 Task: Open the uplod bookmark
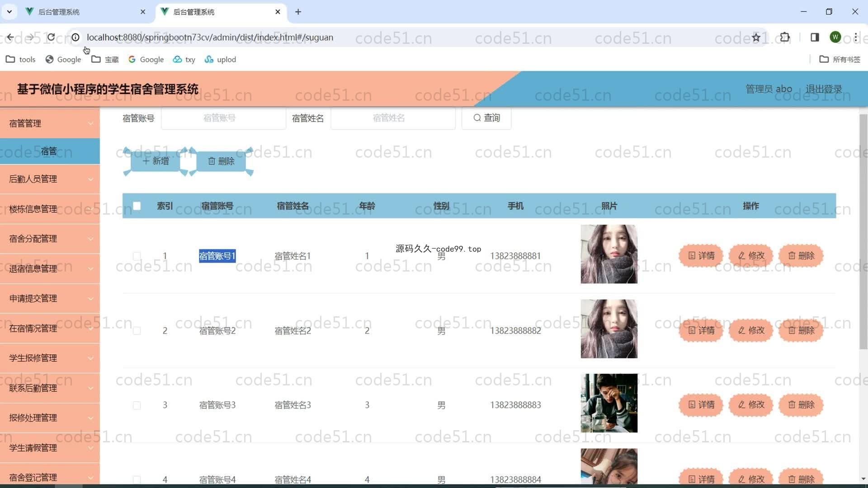[x=221, y=59]
